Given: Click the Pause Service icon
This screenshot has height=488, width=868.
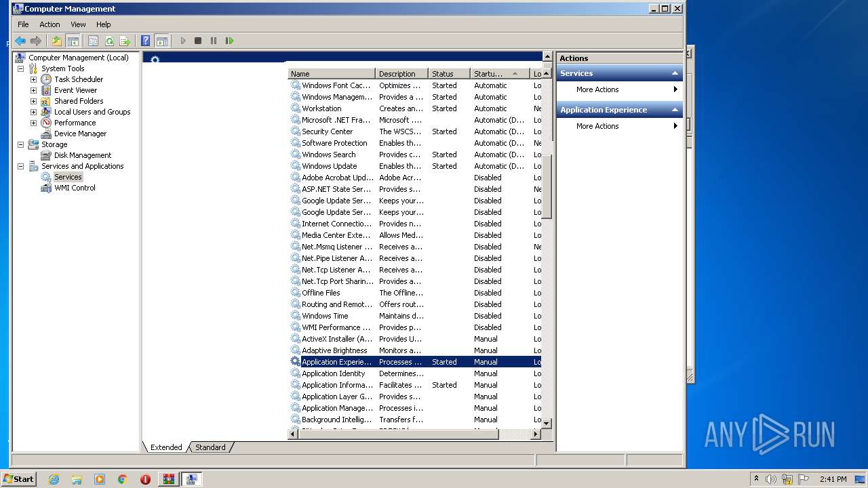Looking at the screenshot, I should tap(214, 41).
